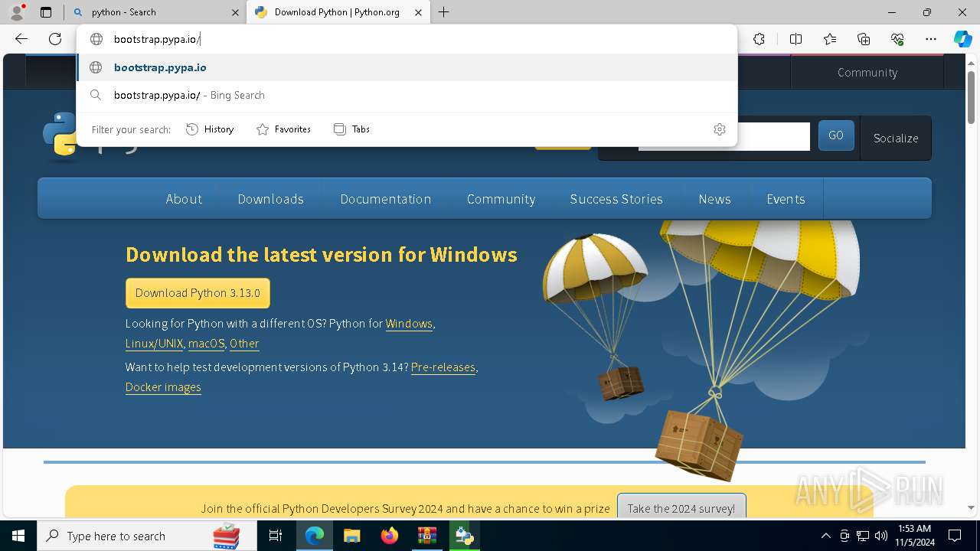Image resolution: width=980 pixels, height=551 pixels.
Task: Select the Download Python tab
Action: pos(338,12)
